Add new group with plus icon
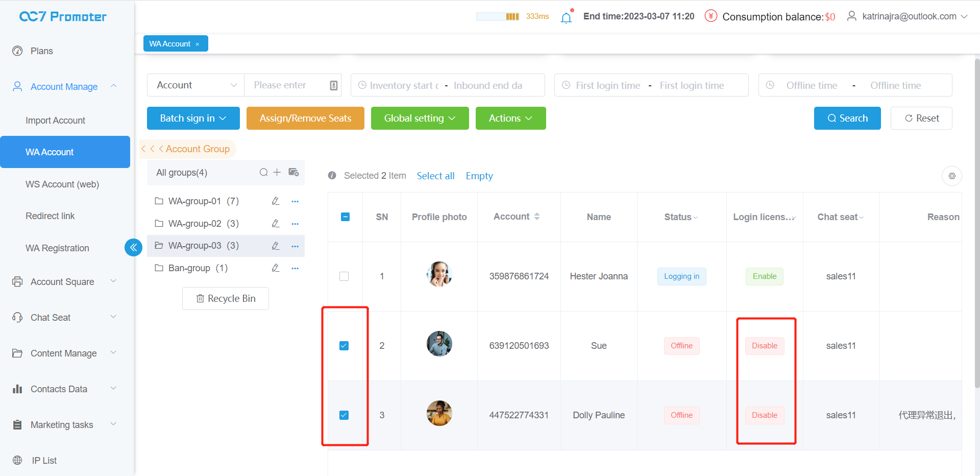 [x=277, y=173]
